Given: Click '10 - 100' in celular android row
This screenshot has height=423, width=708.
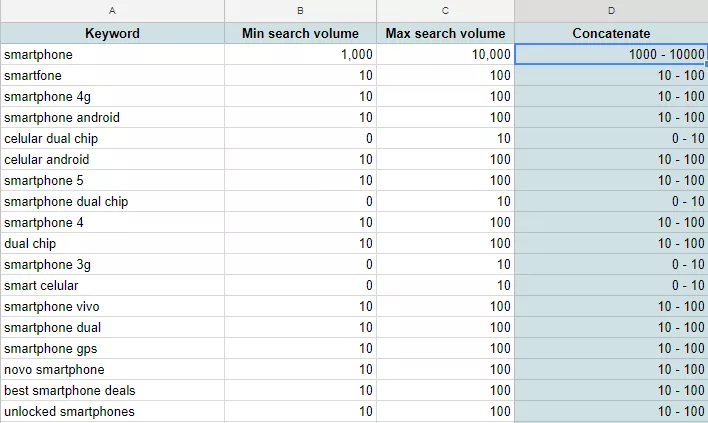Looking at the screenshot, I should tap(611, 159).
